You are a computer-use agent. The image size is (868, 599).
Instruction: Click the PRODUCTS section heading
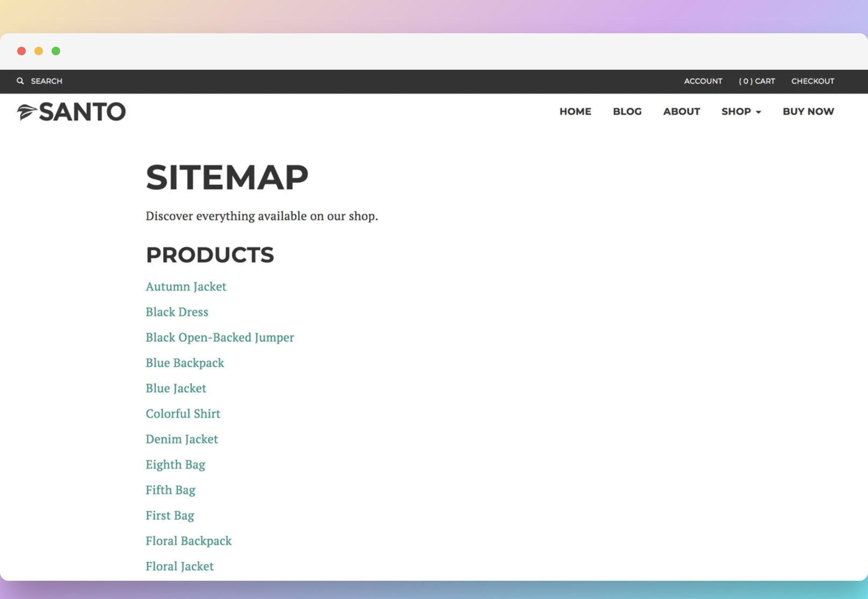(x=210, y=255)
